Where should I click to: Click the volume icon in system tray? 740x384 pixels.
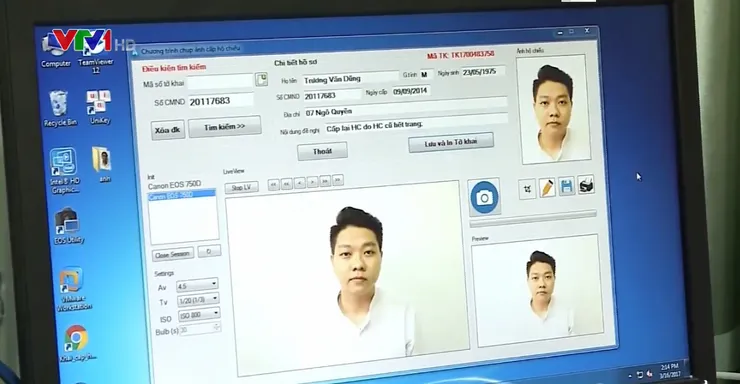pyautogui.click(x=650, y=374)
